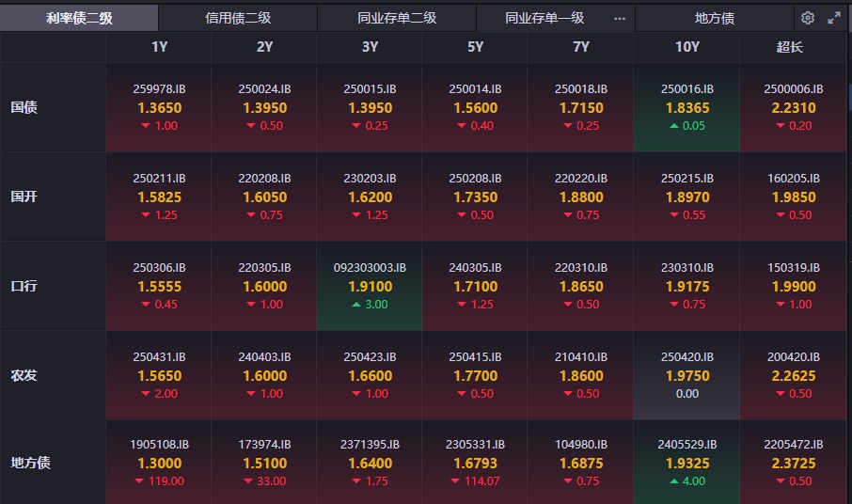Image resolution: width=852 pixels, height=504 pixels.
Task: Open bond 250024.IB cell
Action: pos(264,107)
